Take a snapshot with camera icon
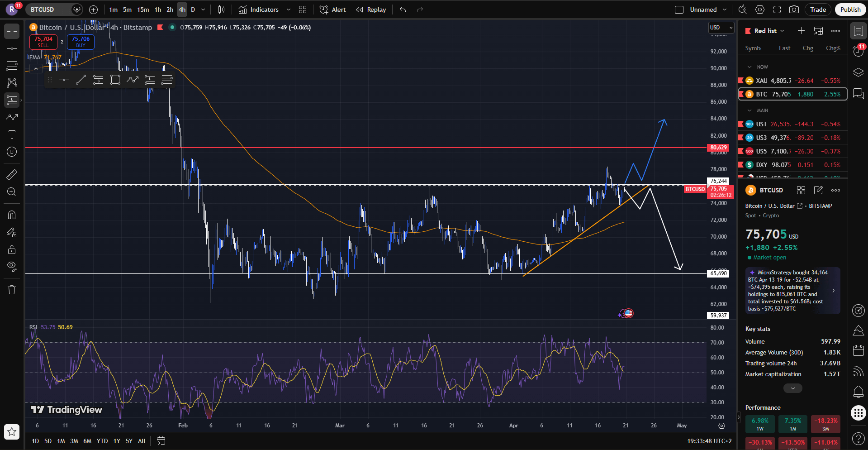The width and height of the screenshot is (868, 450). pyautogui.click(x=793, y=10)
